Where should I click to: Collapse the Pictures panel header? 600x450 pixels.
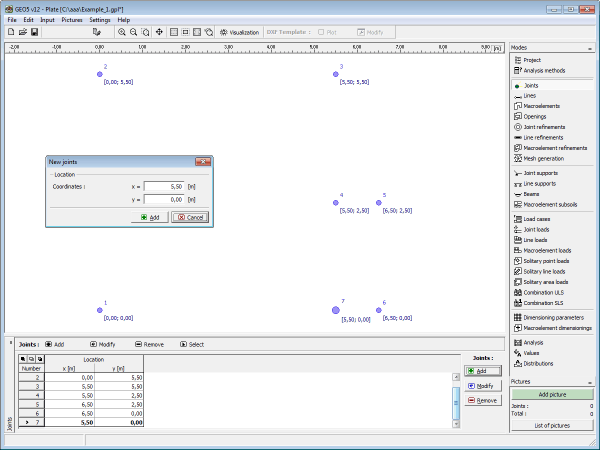tap(590, 382)
